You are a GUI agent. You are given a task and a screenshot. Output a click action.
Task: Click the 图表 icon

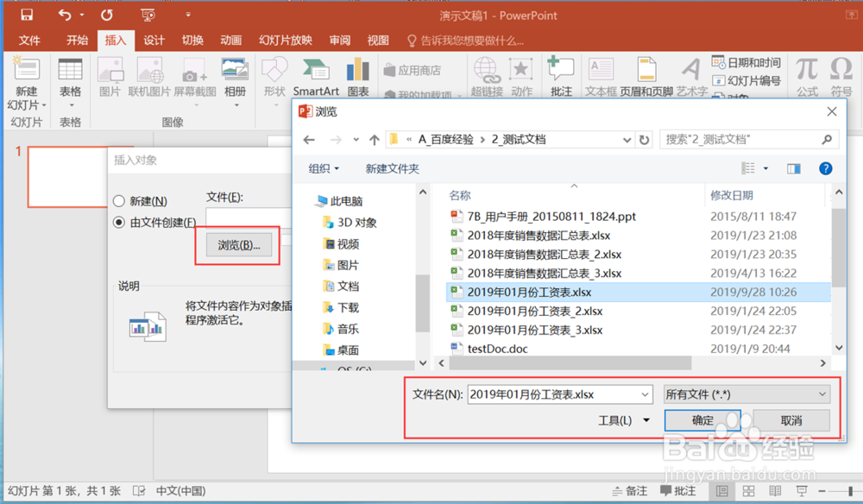pyautogui.click(x=358, y=71)
